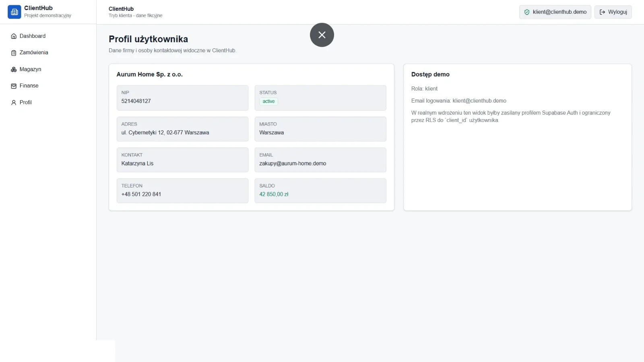Screen dimensions: 644x362
Task: Click the contact name Katarzyna Lis
Action: point(137,163)
